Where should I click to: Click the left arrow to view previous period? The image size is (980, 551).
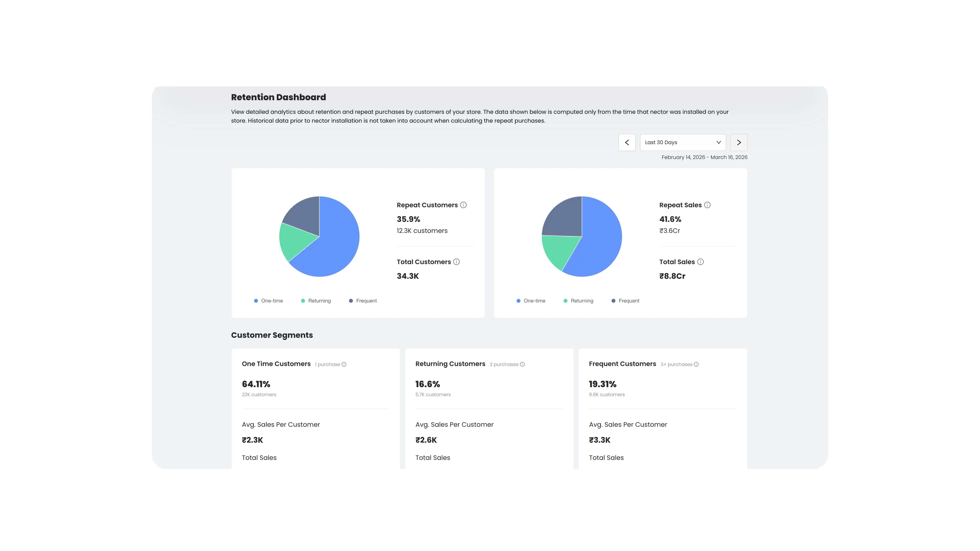click(627, 142)
